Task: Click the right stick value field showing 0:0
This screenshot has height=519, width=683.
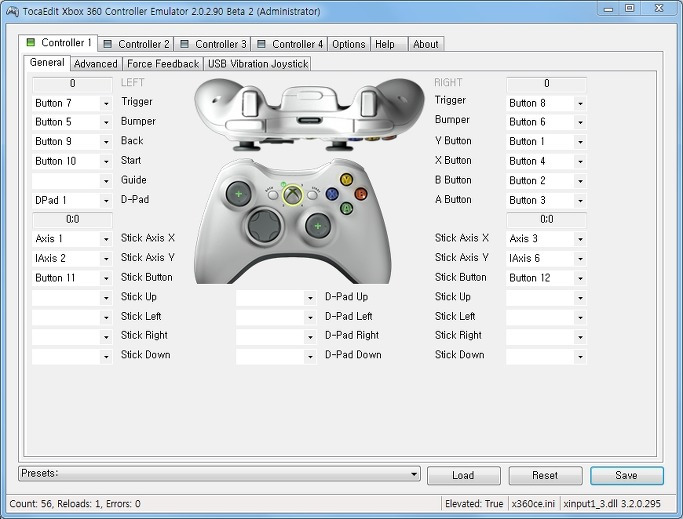Action: (546, 219)
